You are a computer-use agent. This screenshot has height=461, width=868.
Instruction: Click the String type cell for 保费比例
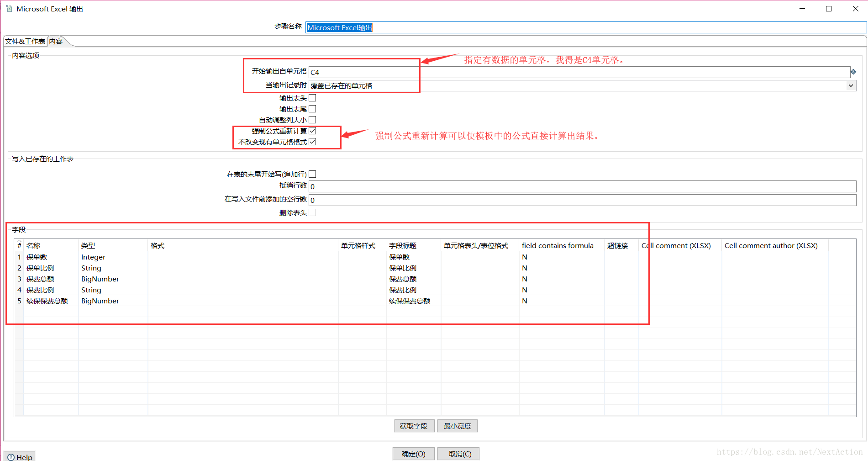(113, 290)
